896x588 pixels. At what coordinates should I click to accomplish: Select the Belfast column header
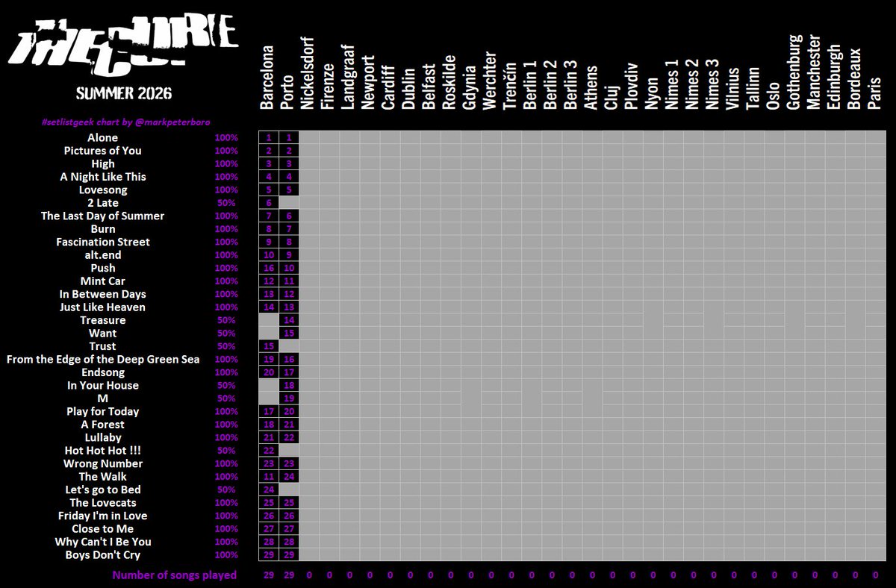click(429, 87)
